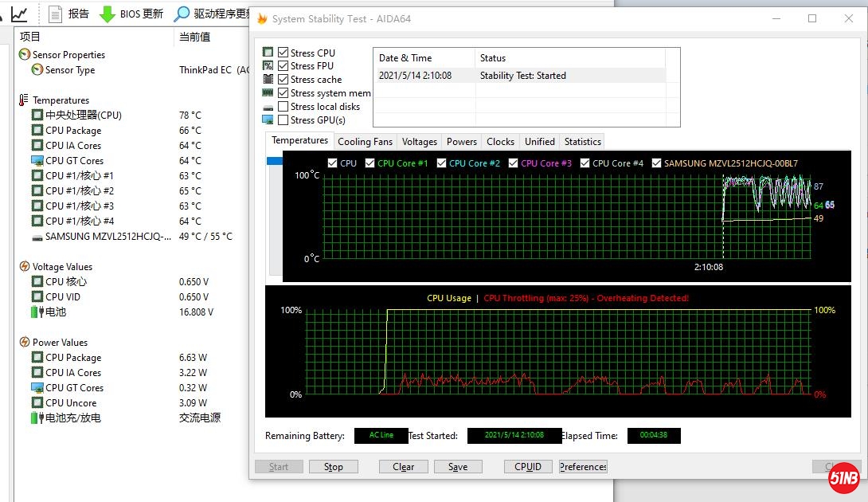Toggle the CPU Core #1 graph checkbox
The image size is (868, 502).
[369, 163]
